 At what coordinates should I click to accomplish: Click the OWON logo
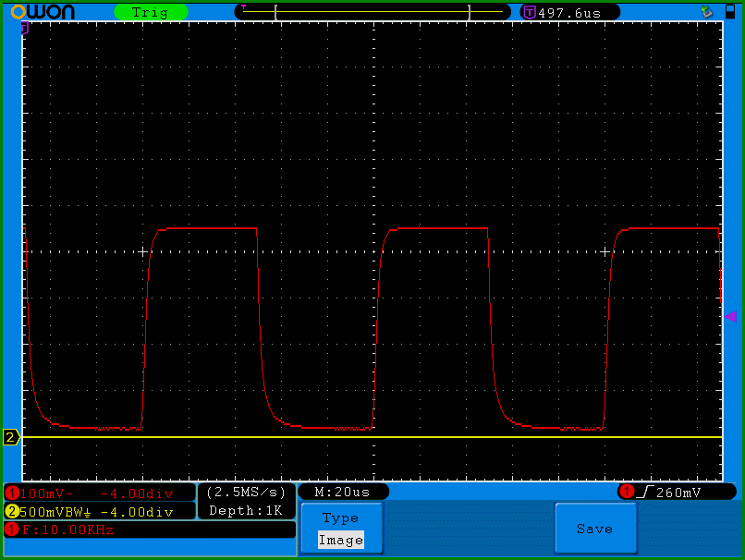coord(43,12)
